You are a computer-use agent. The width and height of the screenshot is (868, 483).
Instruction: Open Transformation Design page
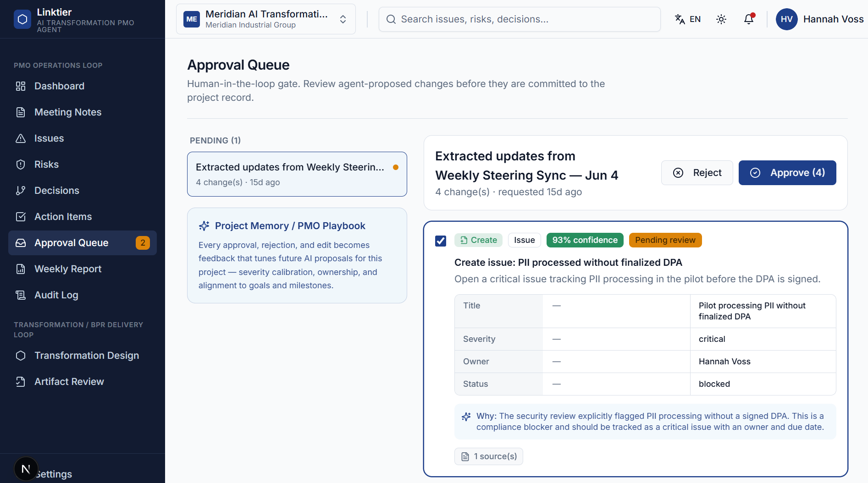(x=83, y=356)
